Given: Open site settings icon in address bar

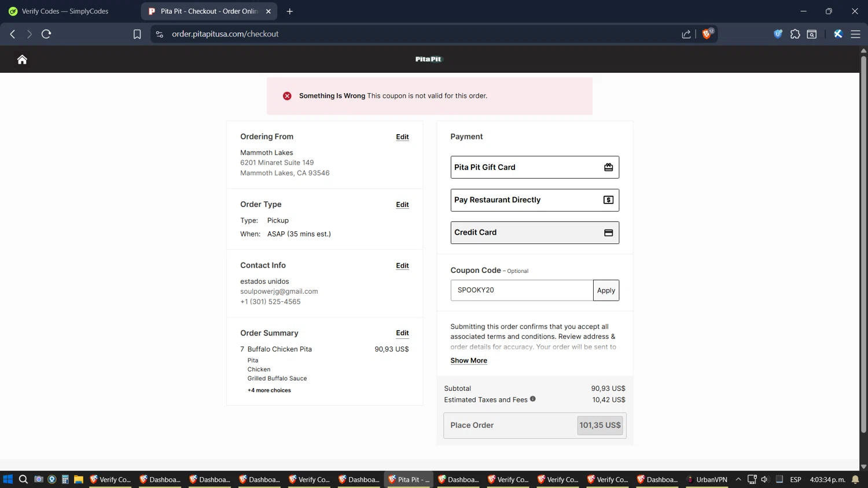Looking at the screenshot, I should 160,34.
